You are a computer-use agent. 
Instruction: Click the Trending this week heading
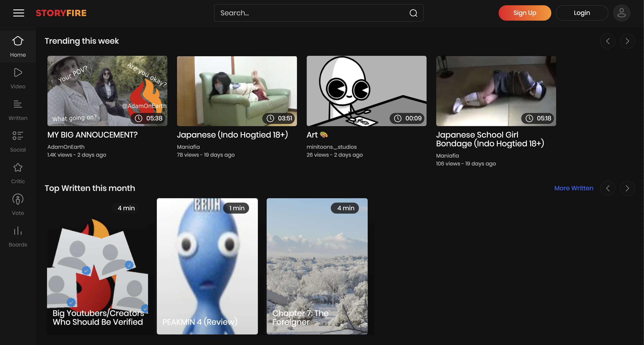82,41
